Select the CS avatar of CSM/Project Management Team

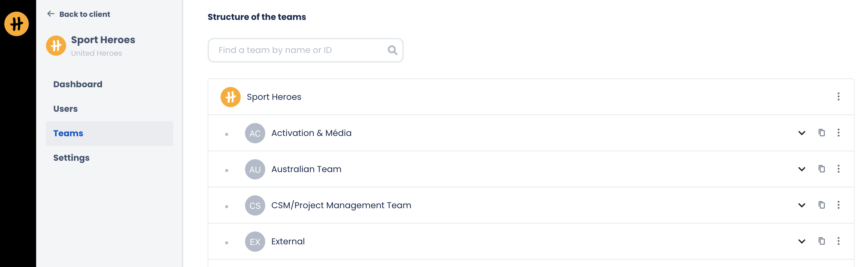(255, 205)
